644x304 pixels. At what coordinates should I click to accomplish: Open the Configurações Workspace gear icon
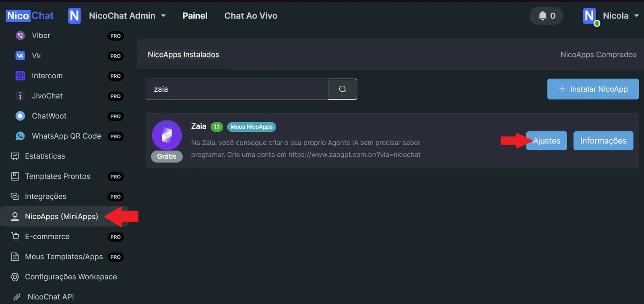[x=15, y=277]
